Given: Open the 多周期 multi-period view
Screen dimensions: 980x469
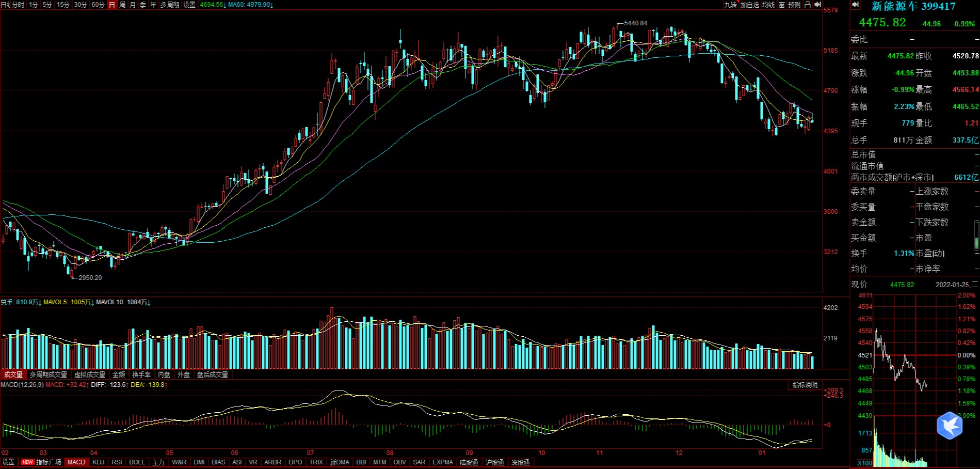Looking at the screenshot, I should (170, 5).
